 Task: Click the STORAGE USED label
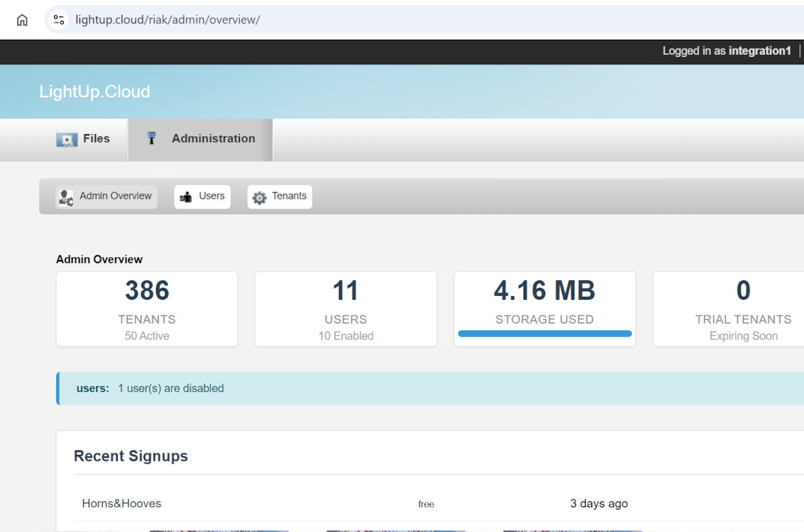pyautogui.click(x=544, y=319)
